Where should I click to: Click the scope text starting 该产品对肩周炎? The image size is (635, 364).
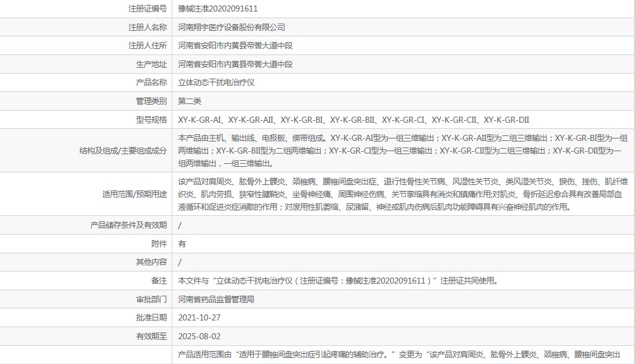(403, 194)
